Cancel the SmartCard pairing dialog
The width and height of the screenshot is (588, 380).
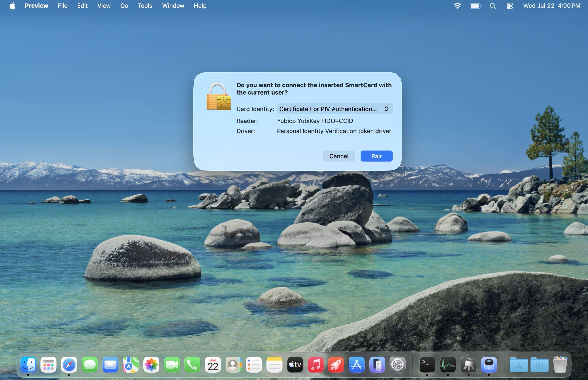point(339,156)
